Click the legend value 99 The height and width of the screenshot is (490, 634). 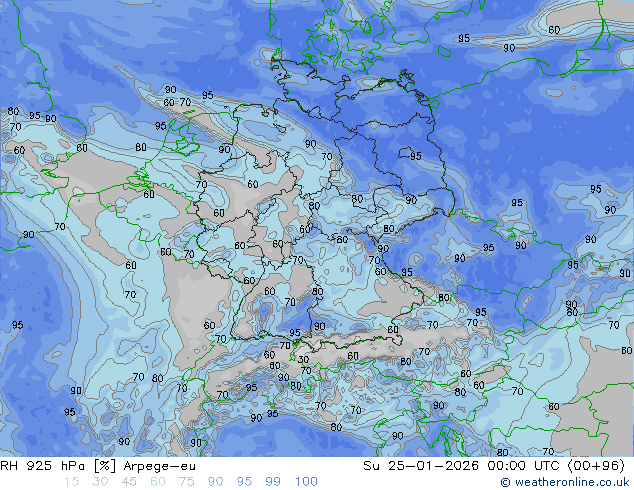coord(273,482)
